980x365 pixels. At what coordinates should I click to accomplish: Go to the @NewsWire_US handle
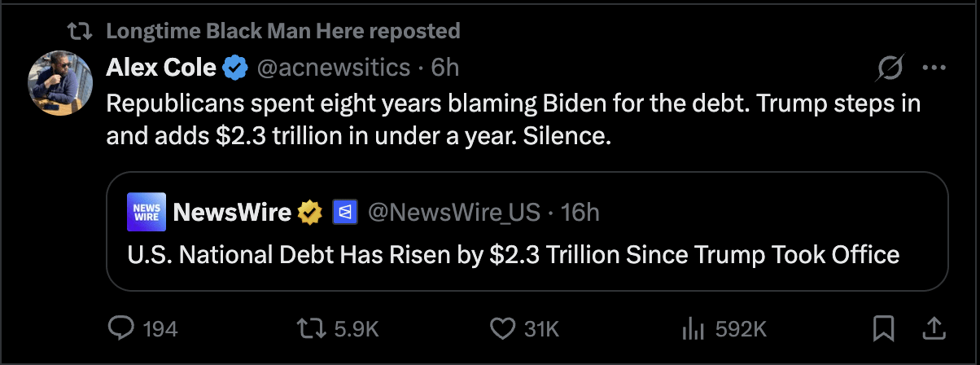pos(454,213)
